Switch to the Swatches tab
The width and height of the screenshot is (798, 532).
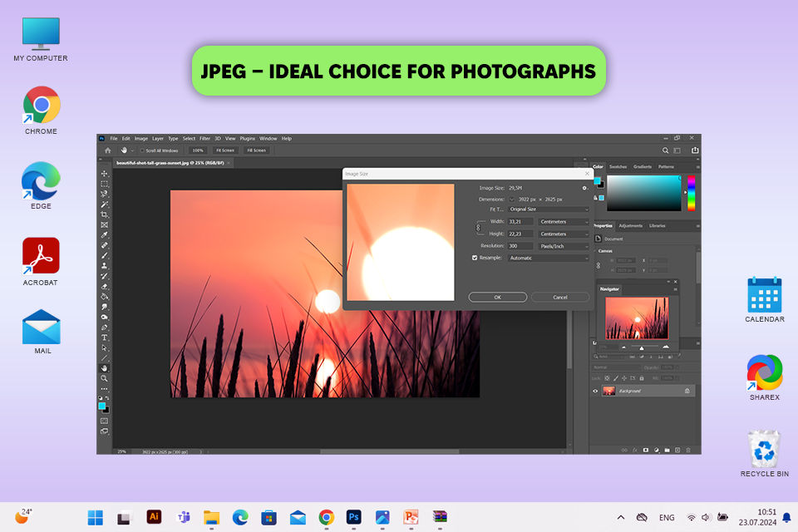point(618,166)
